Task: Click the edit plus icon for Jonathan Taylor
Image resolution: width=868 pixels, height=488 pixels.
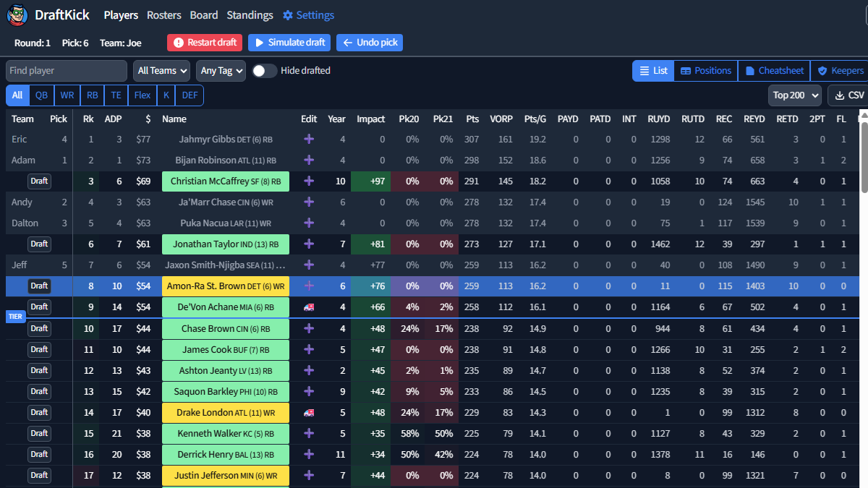Action: point(309,244)
